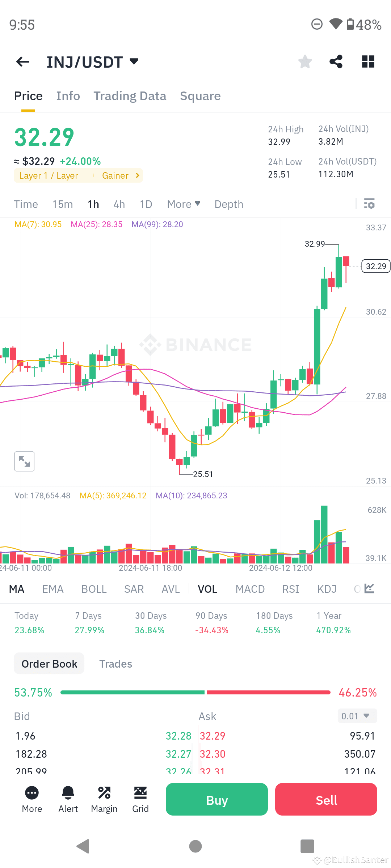The width and height of the screenshot is (391, 868).
Task: Open the 0.01 order book precision dropdown
Action: (x=357, y=716)
